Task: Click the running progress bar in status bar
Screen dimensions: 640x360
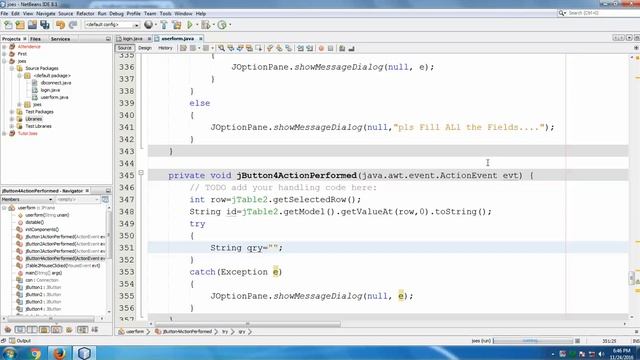Action: (533, 340)
